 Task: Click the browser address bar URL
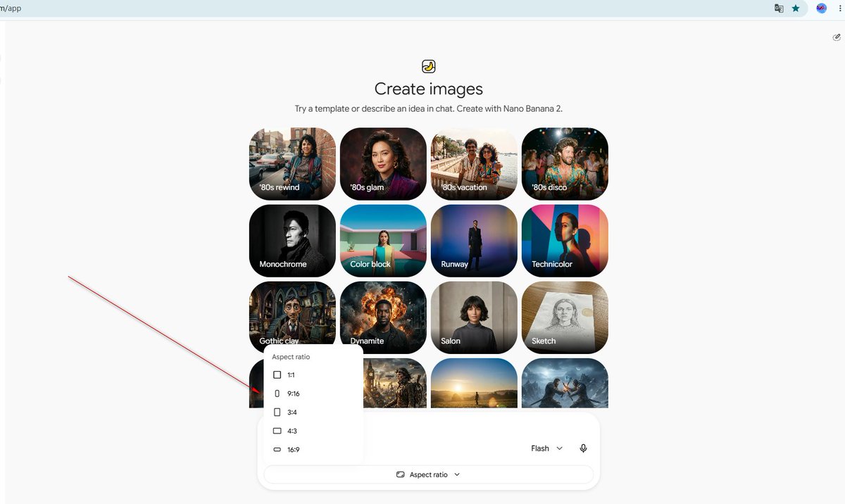coord(11,8)
